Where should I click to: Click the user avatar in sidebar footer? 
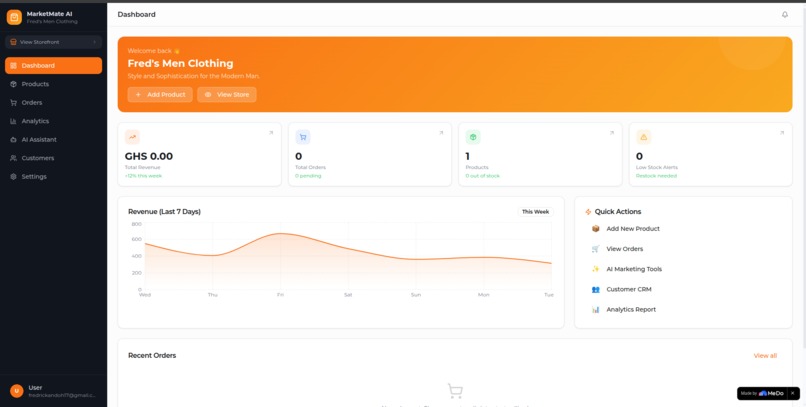16,391
